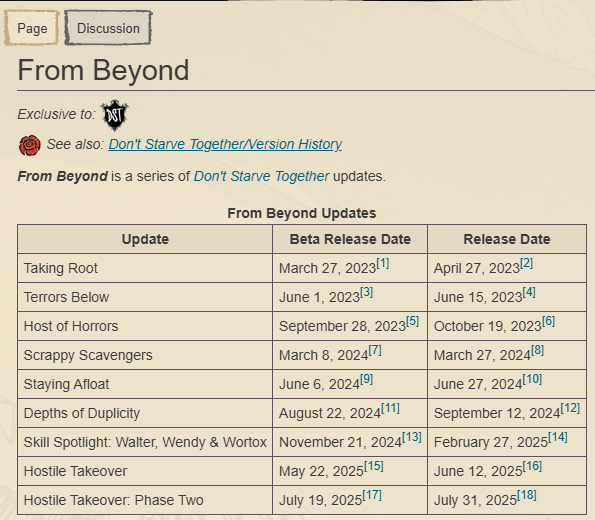Select the Scrappy Scavengers cell
Image resolution: width=595 pixels, height=520 pixels.
[145, 355]
